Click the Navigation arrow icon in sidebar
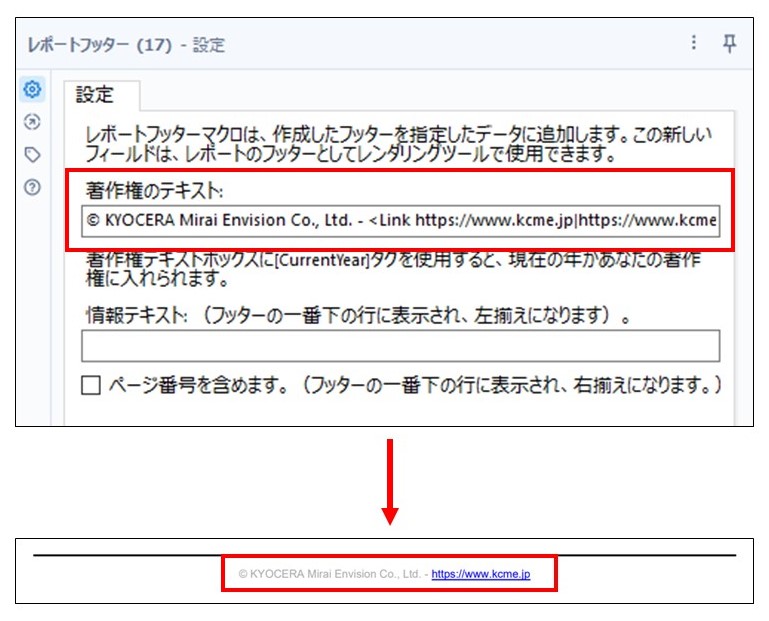 [33, 122]
